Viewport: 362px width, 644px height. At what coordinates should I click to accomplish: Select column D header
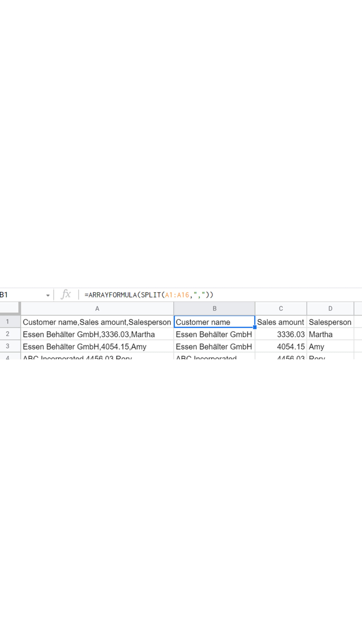tap(330, 308)
